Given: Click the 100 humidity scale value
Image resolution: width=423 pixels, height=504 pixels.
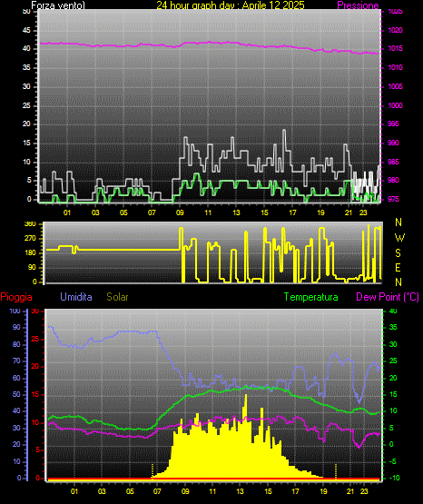Looking at the screenshot, I should 15,311.
